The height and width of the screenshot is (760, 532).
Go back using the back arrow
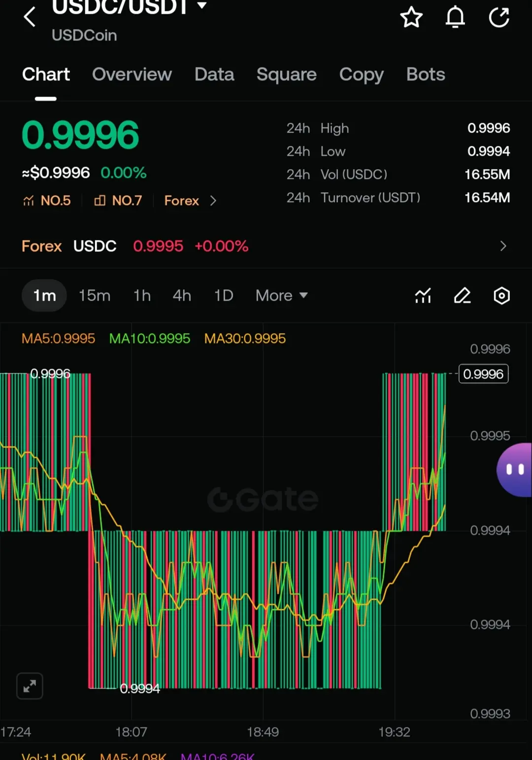point(30,17)
